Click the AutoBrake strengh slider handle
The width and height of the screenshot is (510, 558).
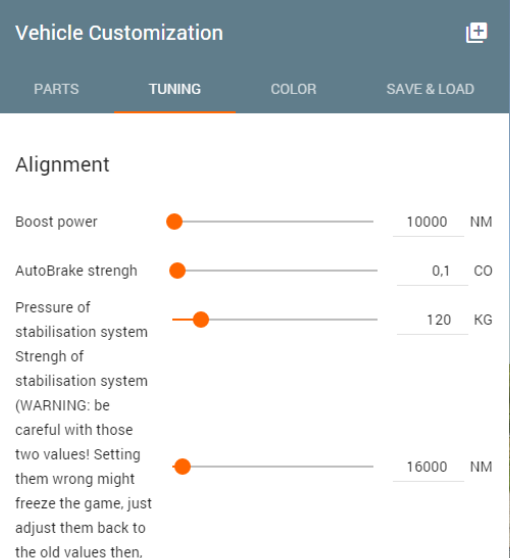click(x=177, y=271)
